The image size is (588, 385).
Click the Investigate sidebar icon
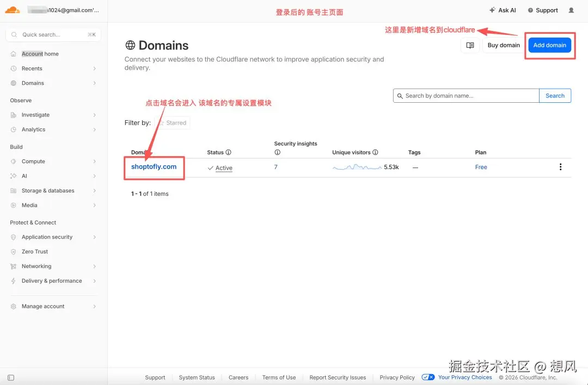coord(14,115)
